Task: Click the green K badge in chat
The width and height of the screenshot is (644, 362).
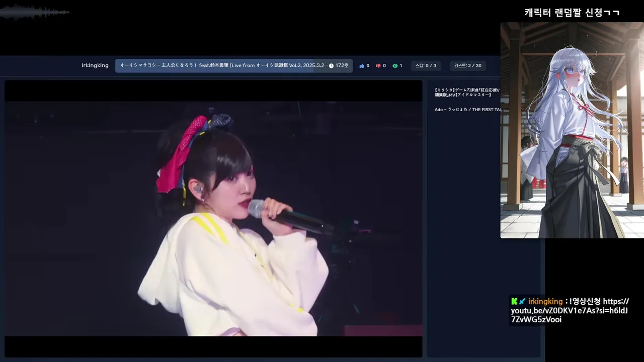Action: pos(514,302)
